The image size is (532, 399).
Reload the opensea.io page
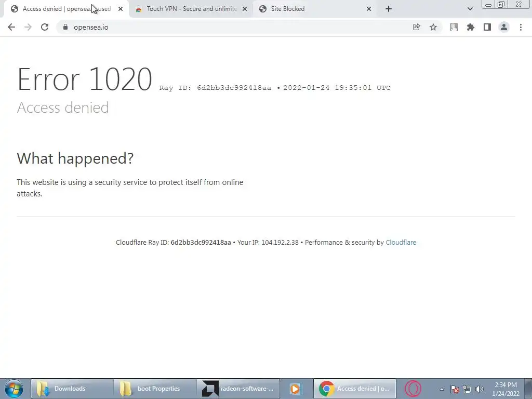click(45, 27)
